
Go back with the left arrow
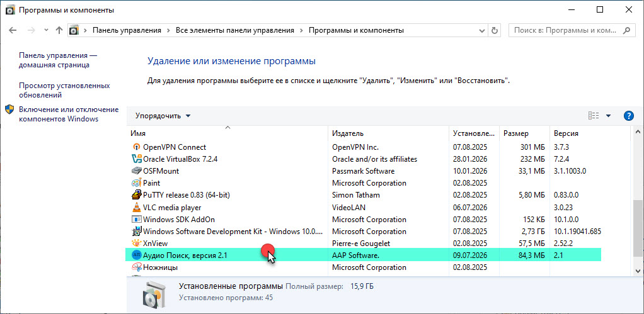(13, 30)
